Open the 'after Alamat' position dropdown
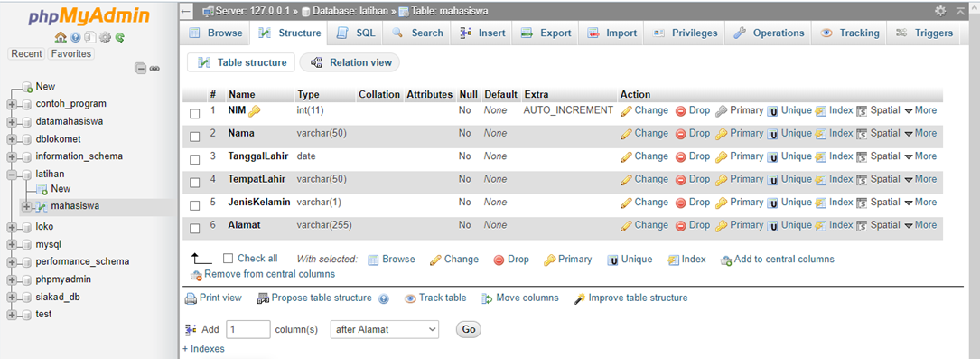 click(385, 329)
